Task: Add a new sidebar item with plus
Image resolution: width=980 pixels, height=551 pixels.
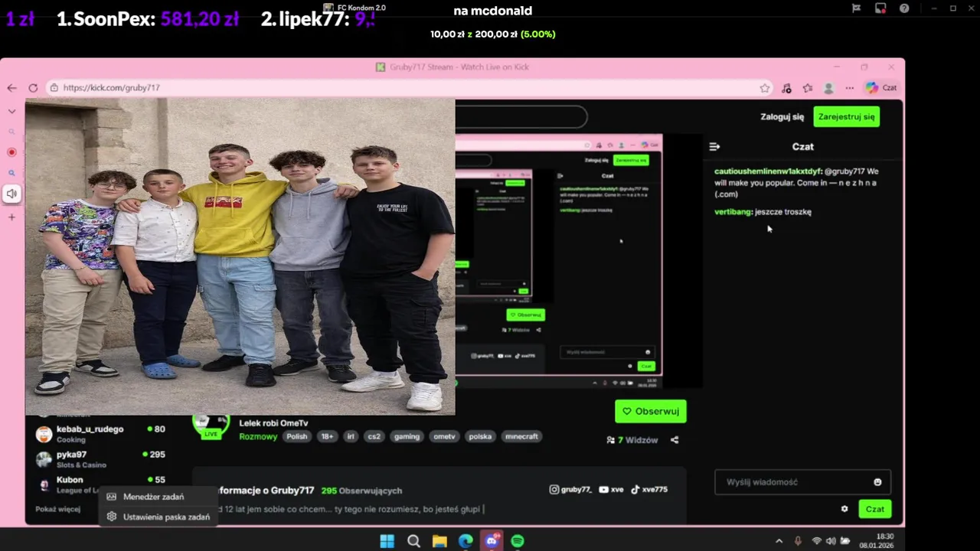Action: [11, 217]
